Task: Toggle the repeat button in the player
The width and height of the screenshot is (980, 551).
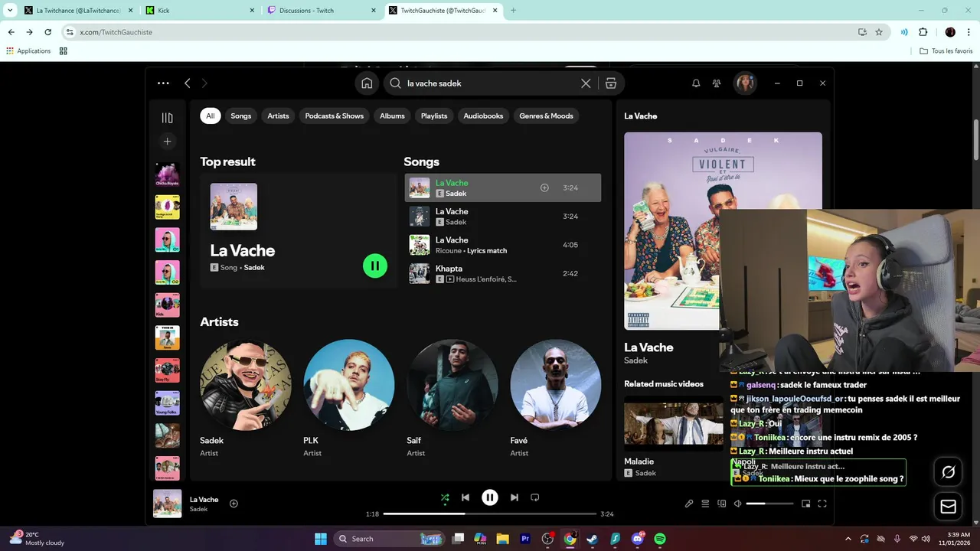Action: pos(535,497)
